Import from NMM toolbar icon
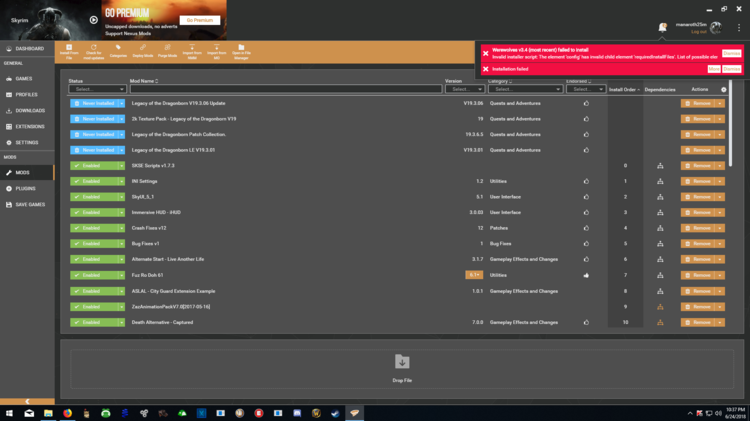750x421 pixels. (x=192, y=52)
